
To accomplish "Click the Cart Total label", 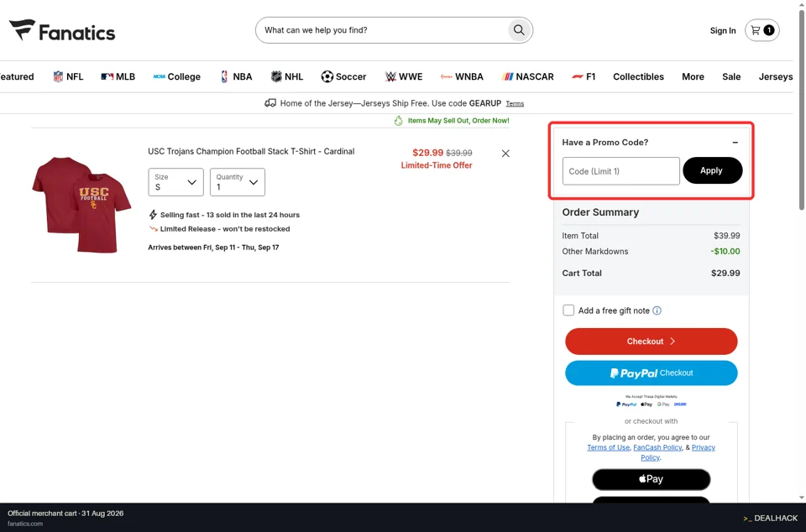I will tap(582, 274).
